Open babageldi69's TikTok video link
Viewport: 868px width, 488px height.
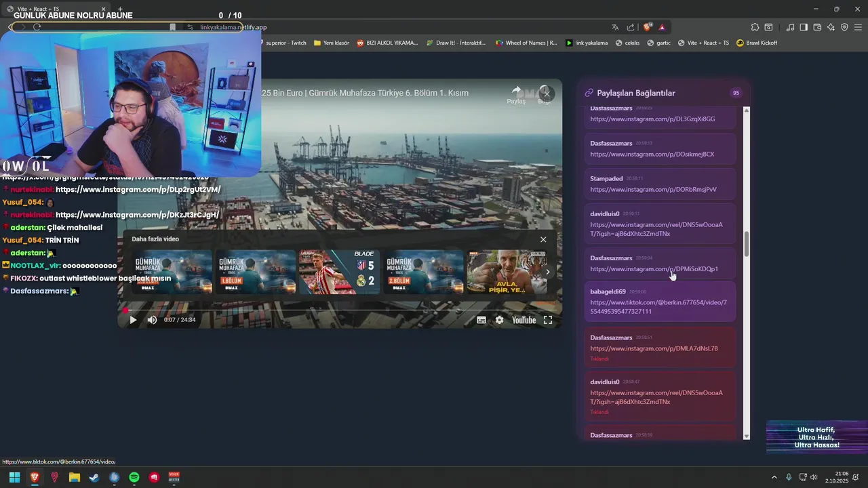point(658,307)
